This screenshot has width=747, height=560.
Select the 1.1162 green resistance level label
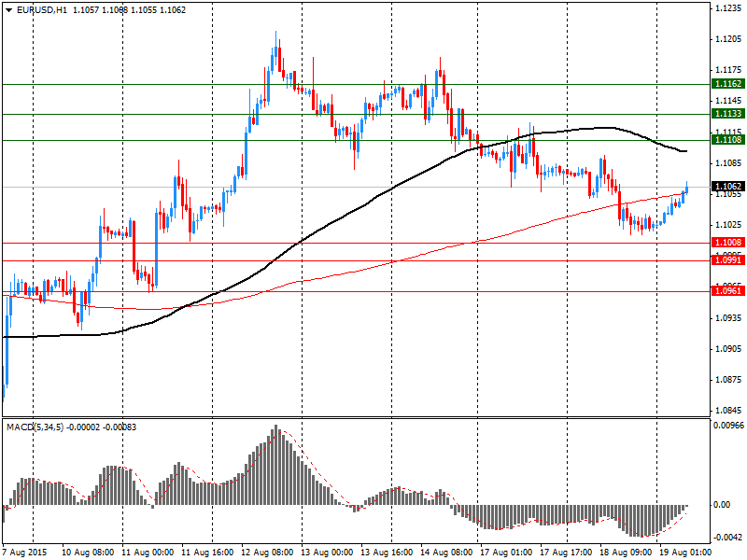[x=728, y=84]
